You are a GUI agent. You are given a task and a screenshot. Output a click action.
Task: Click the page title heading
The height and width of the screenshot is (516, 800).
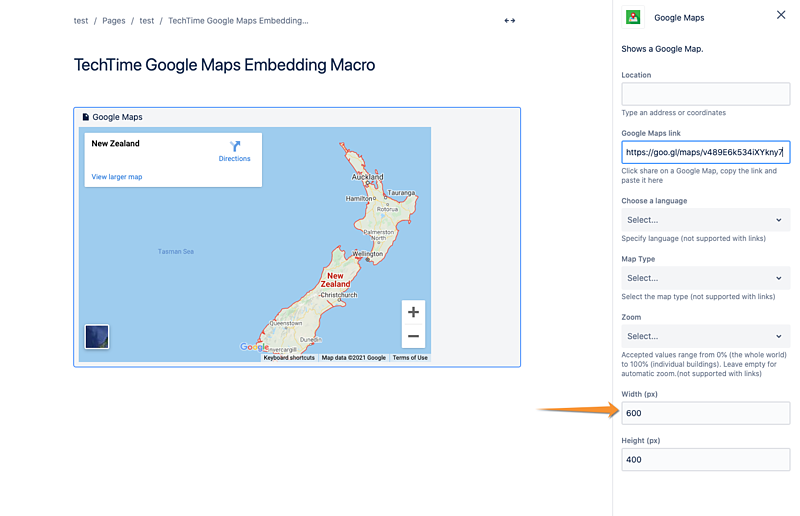[224, 65]
